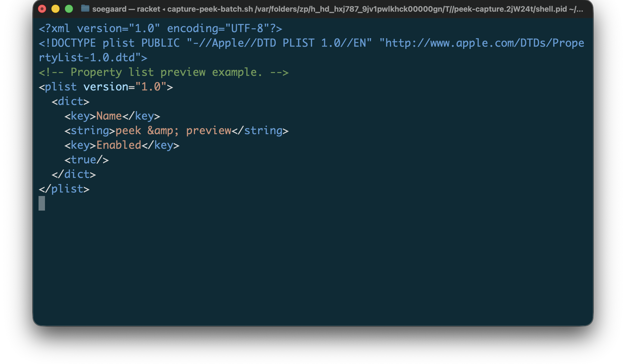The image size is (626, 364).
Task: Click the green comment 'Property list preview example'
Action: point(164,72)
